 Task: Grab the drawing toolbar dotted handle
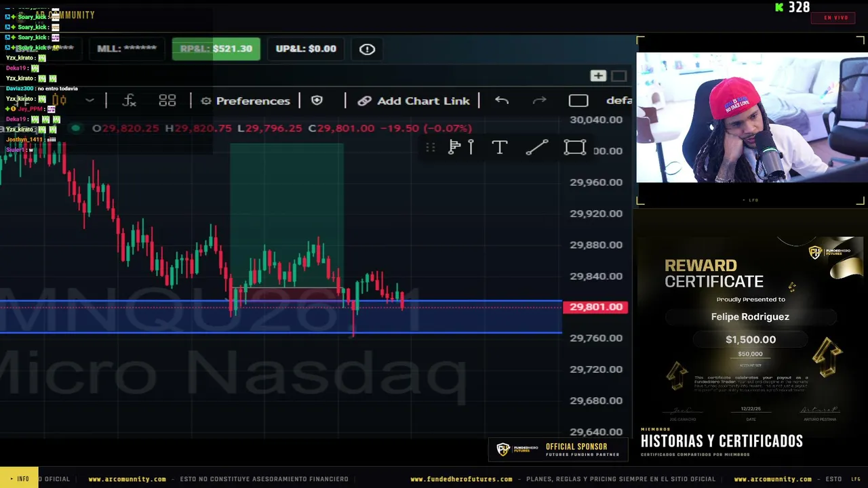click(430, 148)
